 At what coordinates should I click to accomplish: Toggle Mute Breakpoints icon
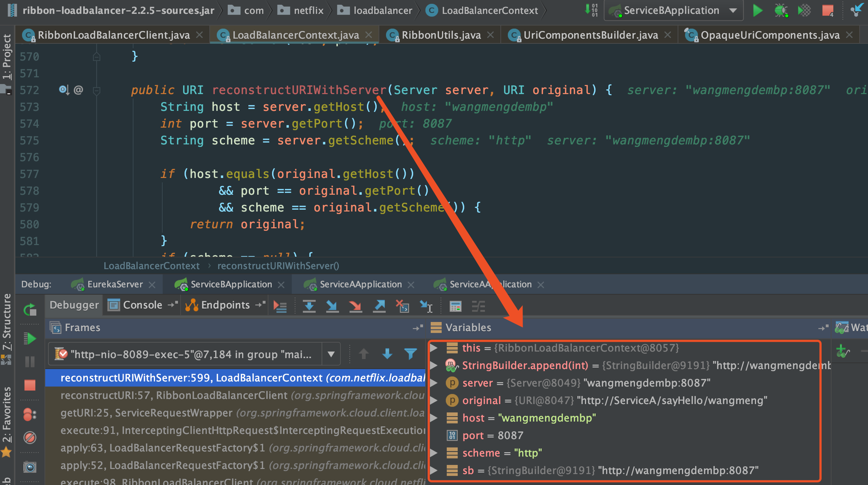coord(30,437)
